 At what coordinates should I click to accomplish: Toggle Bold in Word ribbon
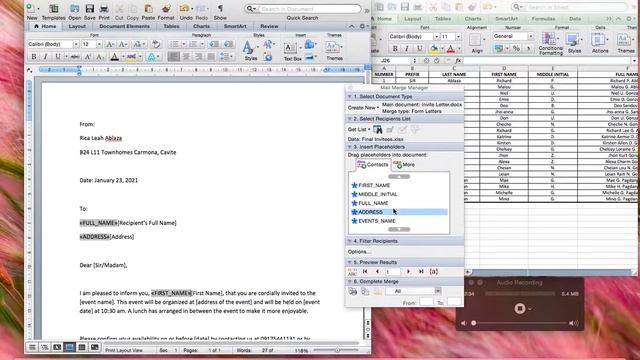[34, 57]
